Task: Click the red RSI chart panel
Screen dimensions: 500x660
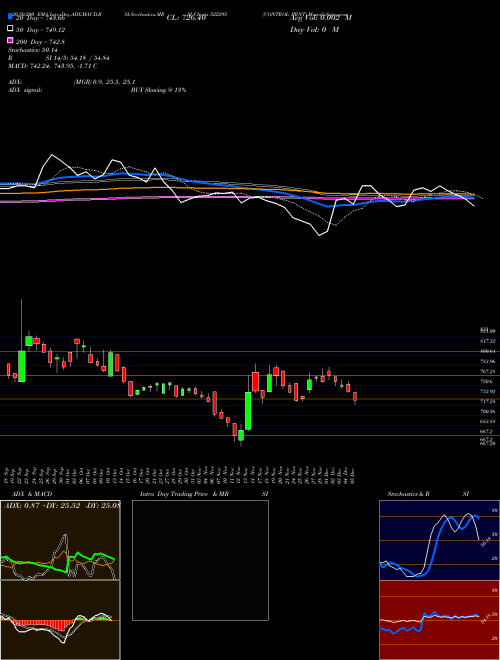Action: (x=439, y=620)
